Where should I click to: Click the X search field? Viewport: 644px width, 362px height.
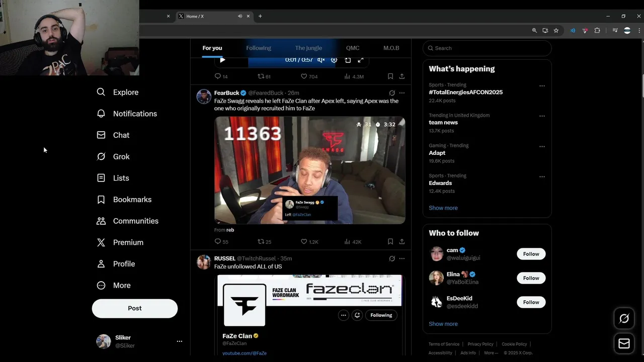(487, 48)
